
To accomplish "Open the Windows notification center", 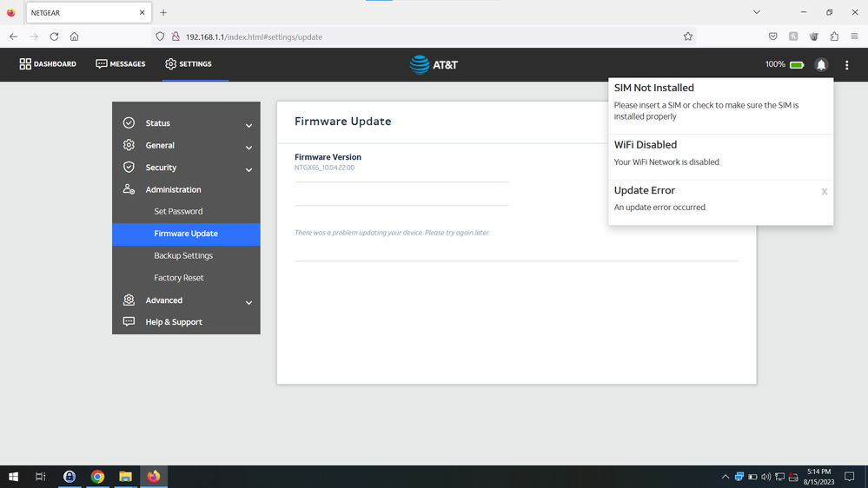I will point(850,477).
